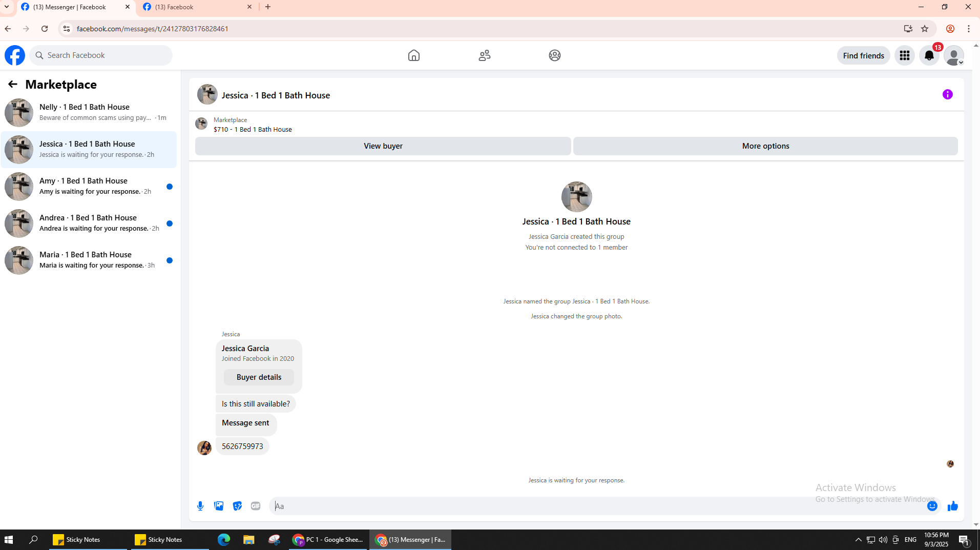980x550 pixels.
Task: Open the GIF picker
Action: pyautogui.click(x=256, y=506)
